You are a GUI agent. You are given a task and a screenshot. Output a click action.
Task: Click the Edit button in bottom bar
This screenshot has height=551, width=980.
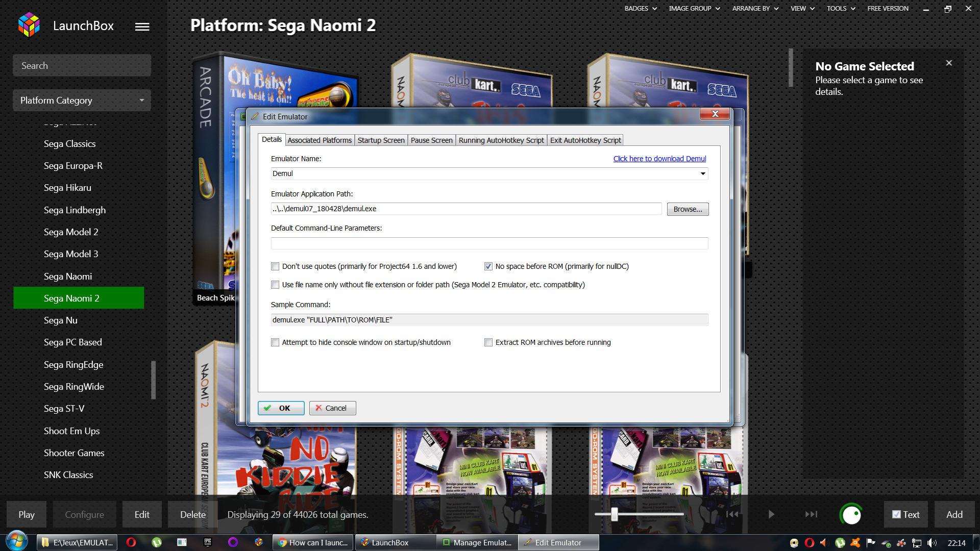(142, 514)
